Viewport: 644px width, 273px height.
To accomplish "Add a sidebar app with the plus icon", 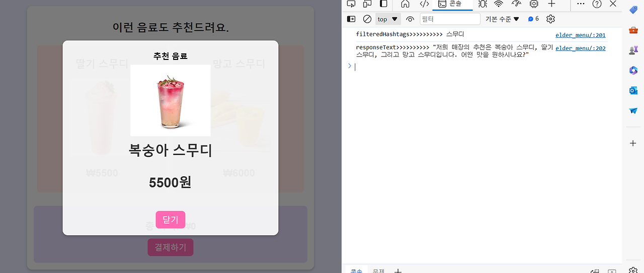I will (633, 144).
